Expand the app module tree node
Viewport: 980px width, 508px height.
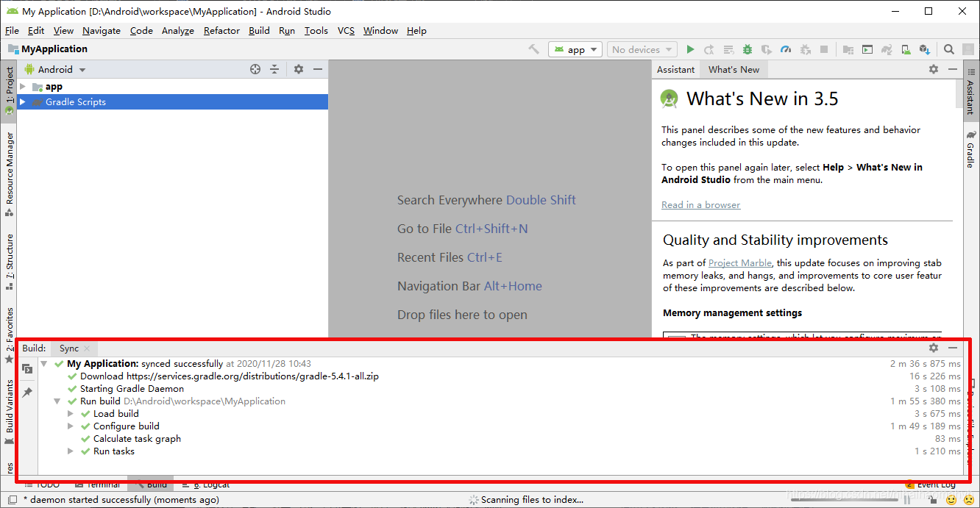[23, 87]
